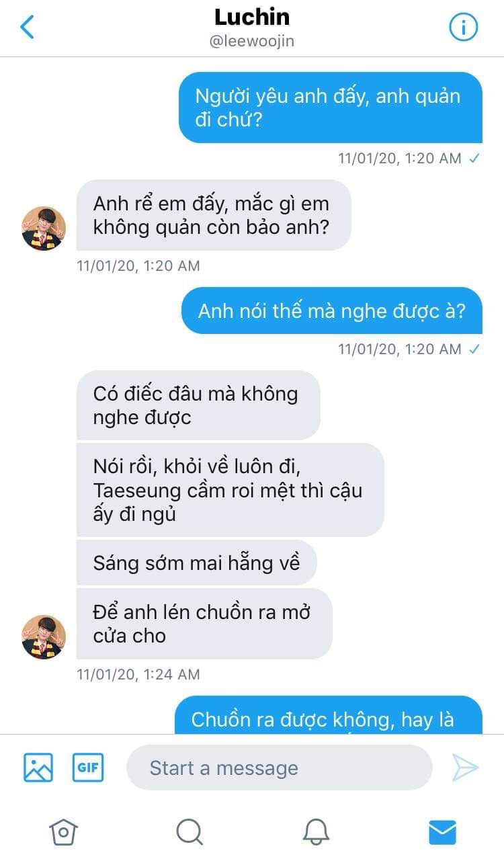
Task: Open avatar beside 'Anh rể em đấy' message
Action: pyautogui.click(x=44, y=228)
